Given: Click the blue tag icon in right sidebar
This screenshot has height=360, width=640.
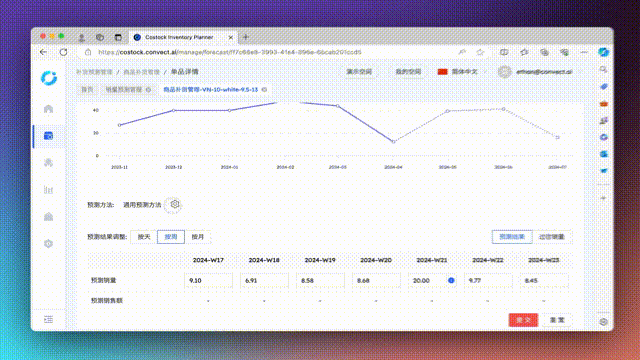Looking at the screenshot, I should tap(604, 87).
